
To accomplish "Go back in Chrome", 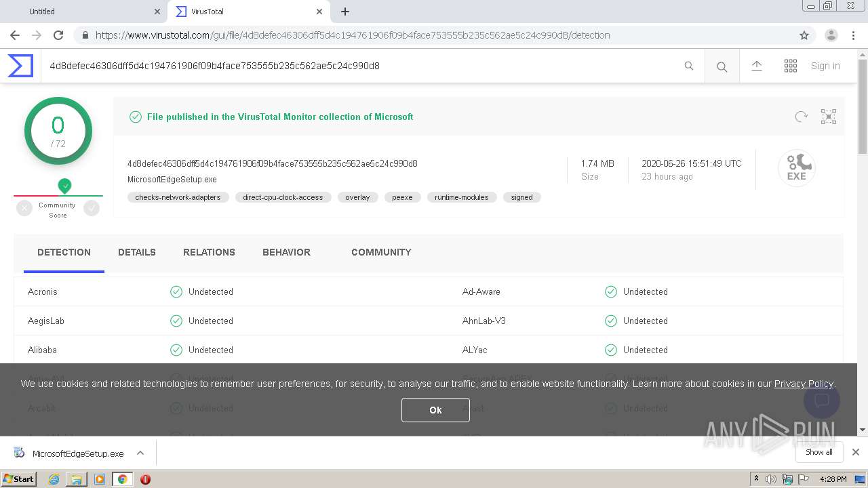I will [x=15, y=35].
